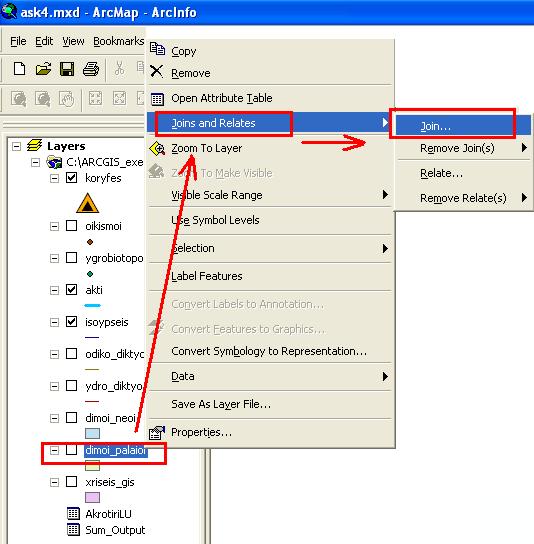The height and width of the screenshot is (544, 534).
Task: Click the ArcMap application icon in title bar
Action: click(x=8, y=11)
